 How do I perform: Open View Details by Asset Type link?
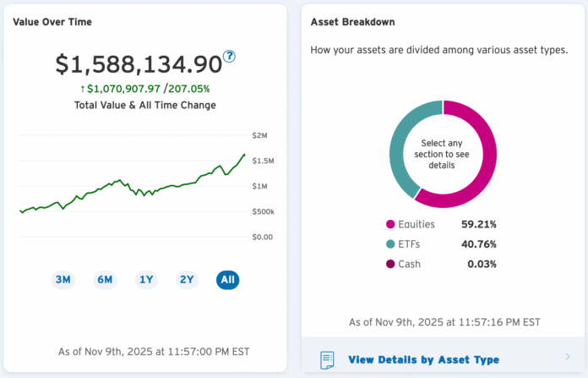[x=423, y=359]
